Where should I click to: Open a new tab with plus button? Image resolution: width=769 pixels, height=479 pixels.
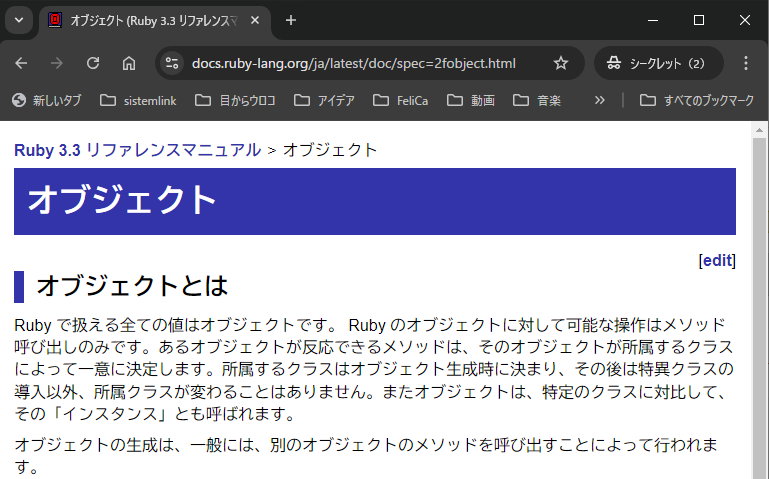(291, 20)
